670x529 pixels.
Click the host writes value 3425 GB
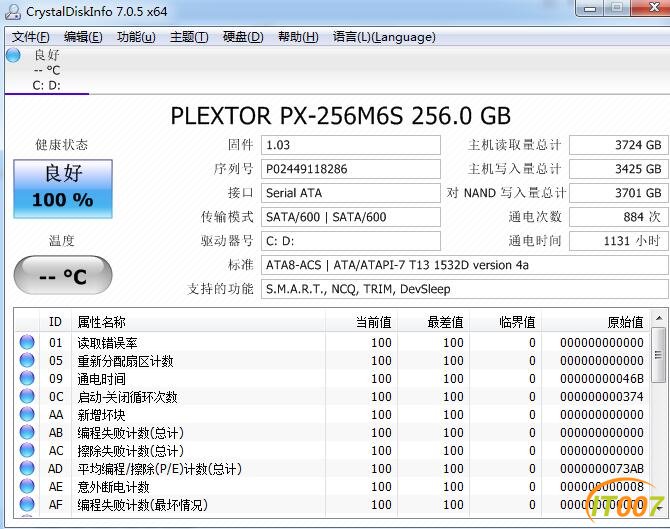619,169
